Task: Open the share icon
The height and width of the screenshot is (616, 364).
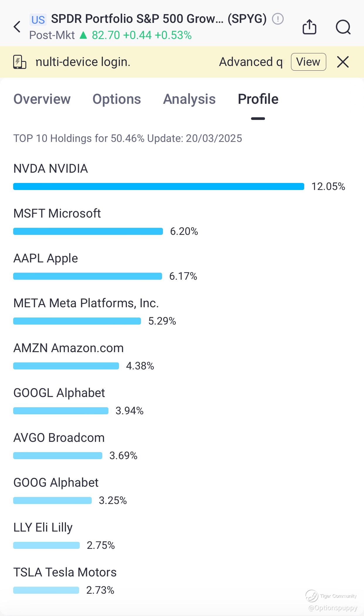Action: coord(309,27)
